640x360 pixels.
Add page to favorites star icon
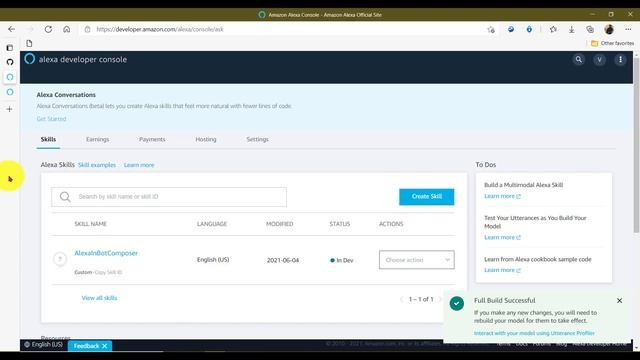(491, 29)
